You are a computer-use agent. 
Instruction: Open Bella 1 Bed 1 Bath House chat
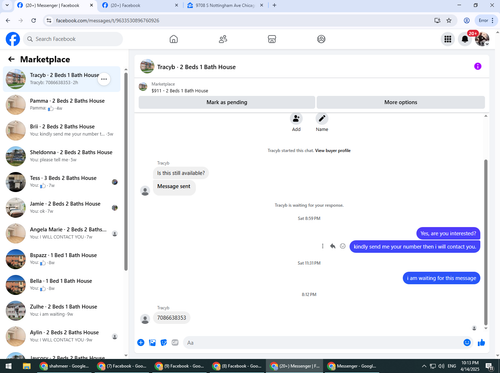click(x=62, y=285)
